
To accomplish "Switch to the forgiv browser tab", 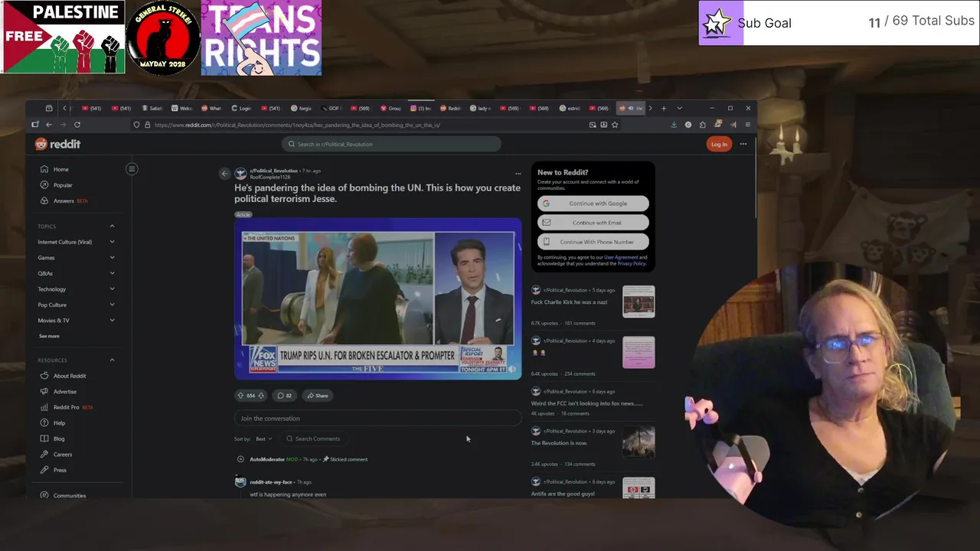I will [x=302, y=108].
